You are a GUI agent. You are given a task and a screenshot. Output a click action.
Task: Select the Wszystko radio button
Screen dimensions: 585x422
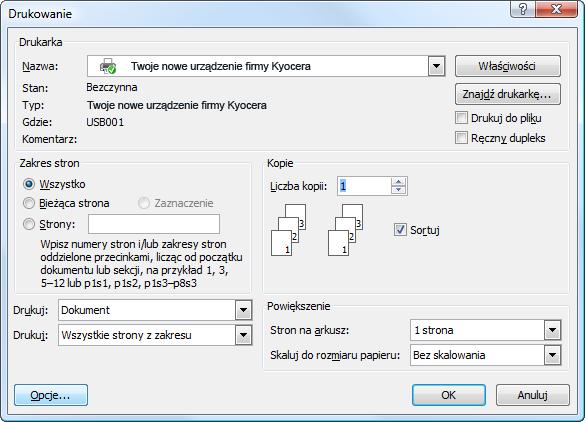tap(29, 184)
